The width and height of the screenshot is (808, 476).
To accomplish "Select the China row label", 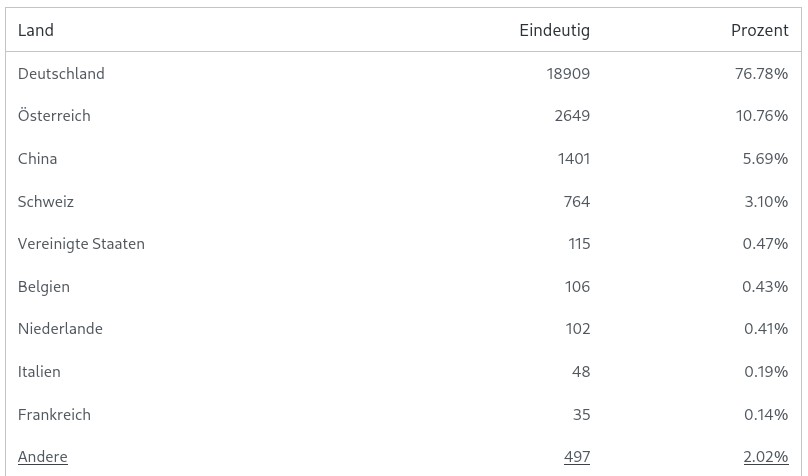I will pyautogui.click(x=37, y=159).
